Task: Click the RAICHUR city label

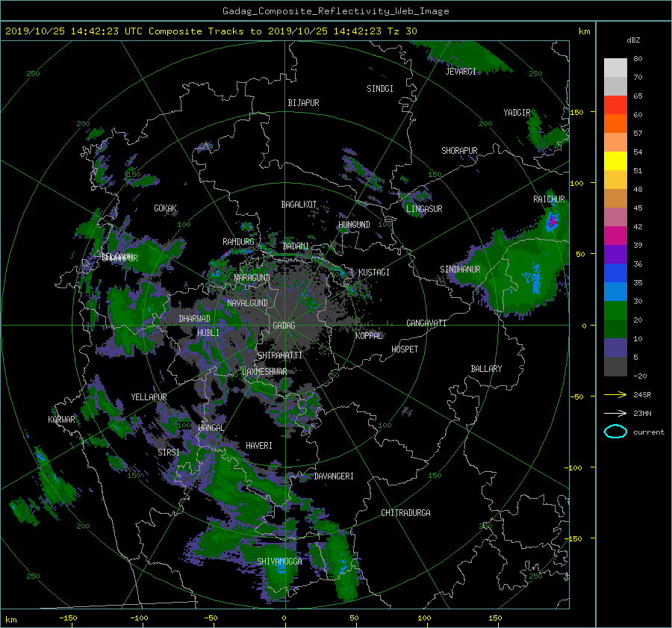Action: click(x=549, y=199)
